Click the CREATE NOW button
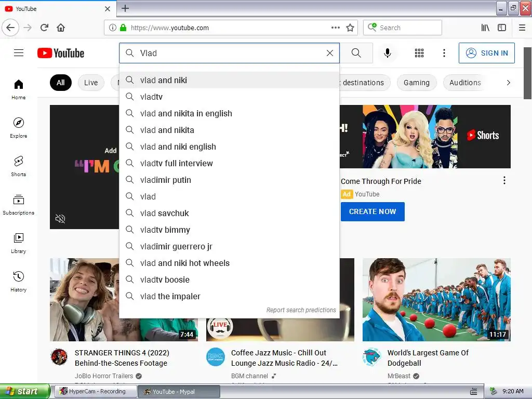This screenshot has width=532, height=399. point(373,211)
